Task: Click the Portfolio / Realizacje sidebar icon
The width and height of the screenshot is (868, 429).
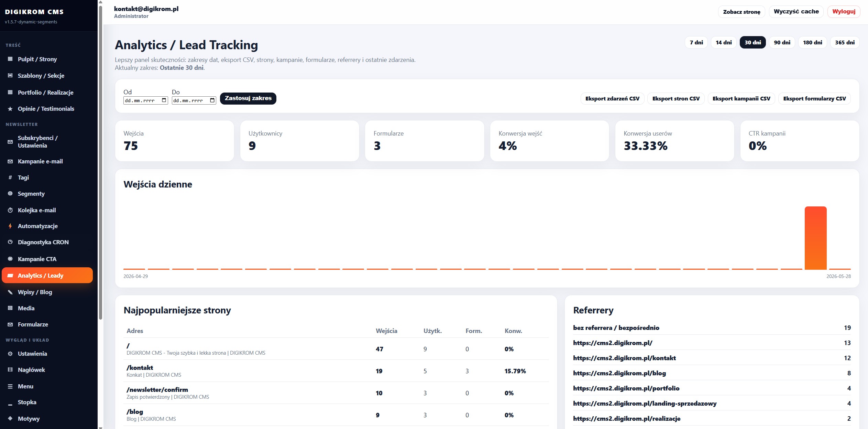Action: [x=10, y=93]
